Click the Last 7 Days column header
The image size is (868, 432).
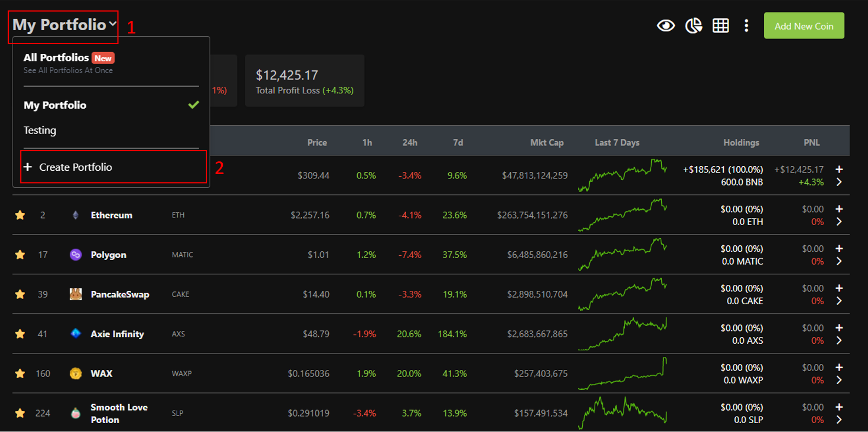[x=617, y=142]
